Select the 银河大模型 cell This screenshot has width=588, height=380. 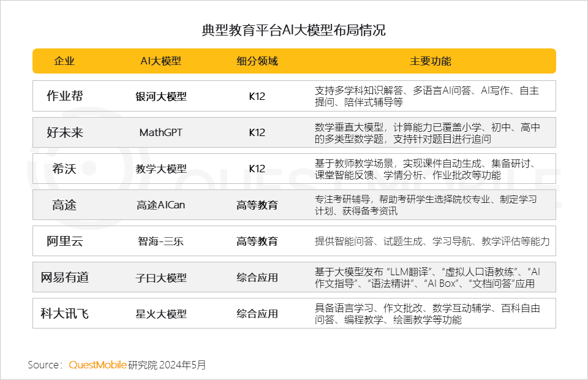click(161, 96)
